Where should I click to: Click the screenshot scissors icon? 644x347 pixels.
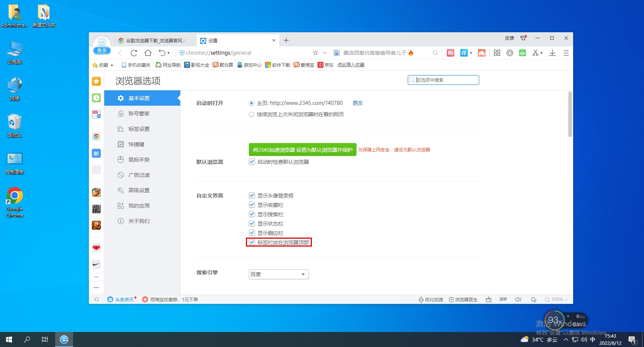pos(536,53)
